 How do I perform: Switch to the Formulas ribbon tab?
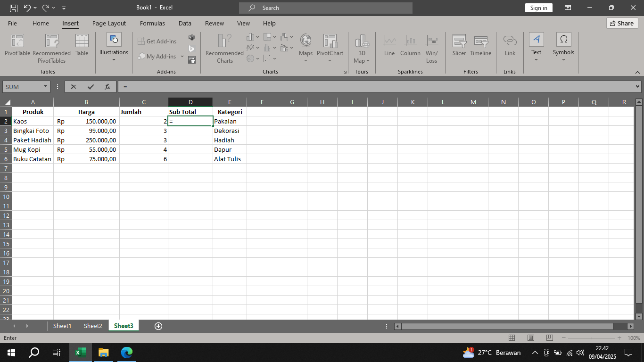[x=152, y=23]
